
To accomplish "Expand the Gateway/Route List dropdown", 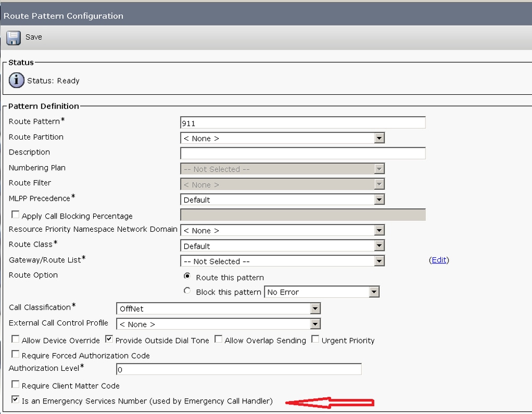I will (x=282, y=262).
